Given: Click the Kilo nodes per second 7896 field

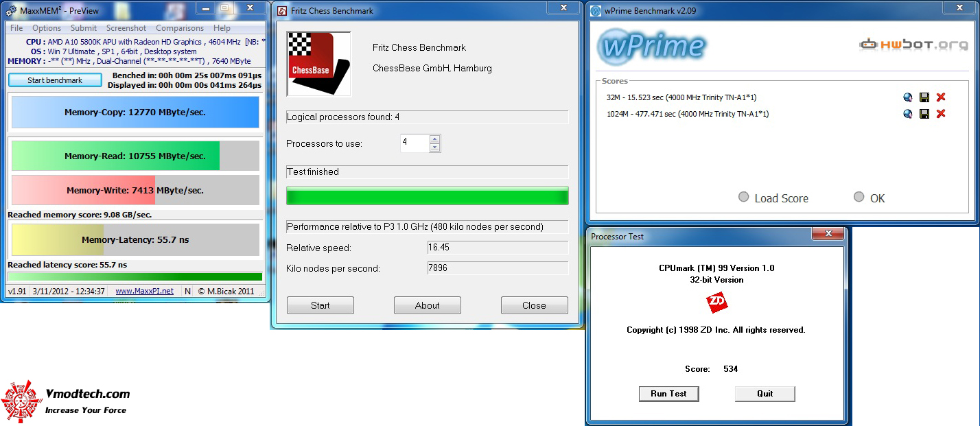Looking at the screenshot, I should [498, 268].
